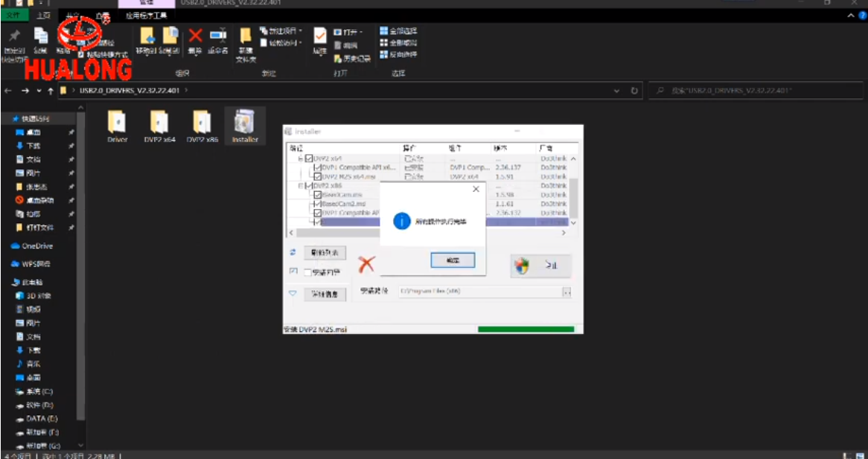868x459 pixels.
Task: Switch to the Home (主页) tab
Action: (x=43, y=16)
